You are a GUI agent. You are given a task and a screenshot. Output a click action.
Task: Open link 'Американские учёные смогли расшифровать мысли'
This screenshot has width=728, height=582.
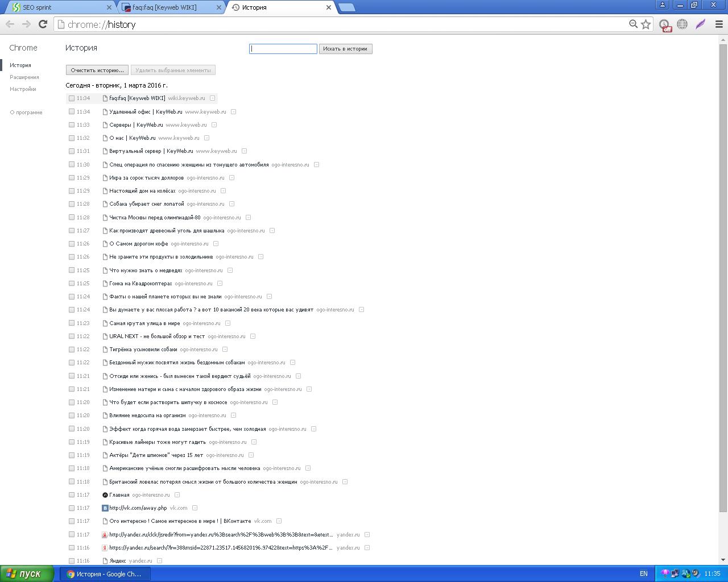(185, 468)
